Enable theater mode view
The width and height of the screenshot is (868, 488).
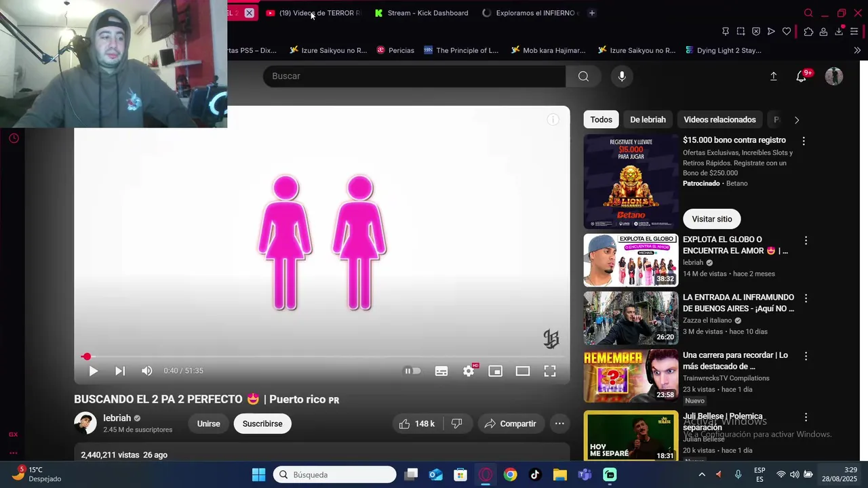tap(523, 371)
